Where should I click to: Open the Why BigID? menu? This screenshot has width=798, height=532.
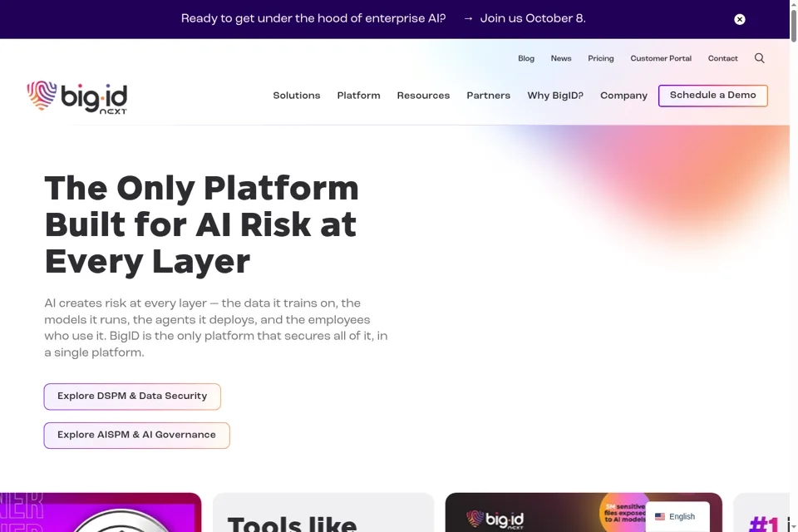tap(555, 96)
